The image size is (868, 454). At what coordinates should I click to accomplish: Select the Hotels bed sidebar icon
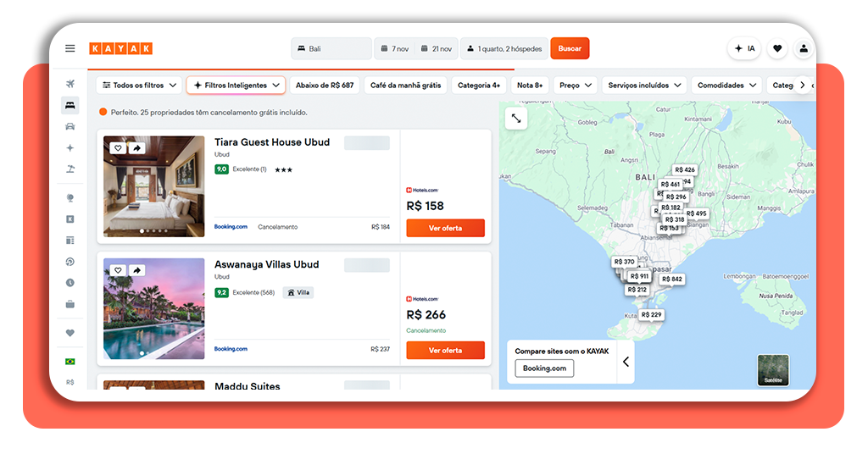pyautogui.click(x=70, y=105)
